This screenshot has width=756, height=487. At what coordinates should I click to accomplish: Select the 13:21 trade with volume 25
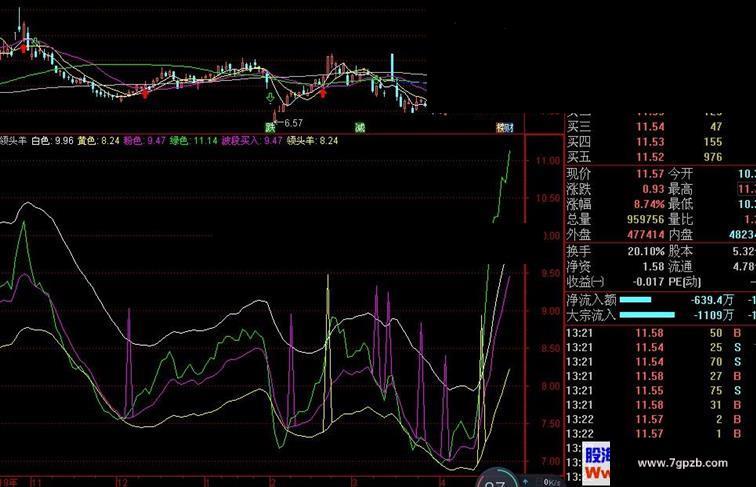click(653, 347)
